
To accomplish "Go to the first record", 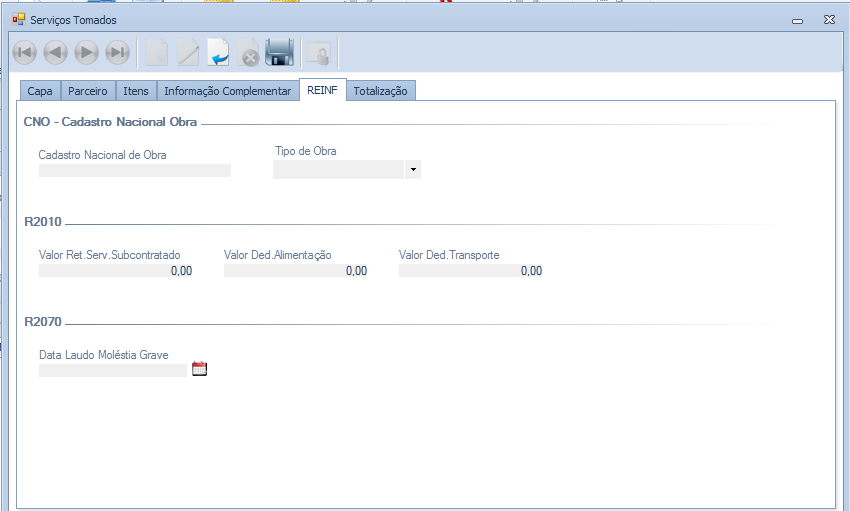I will click(x=24, y=53).
